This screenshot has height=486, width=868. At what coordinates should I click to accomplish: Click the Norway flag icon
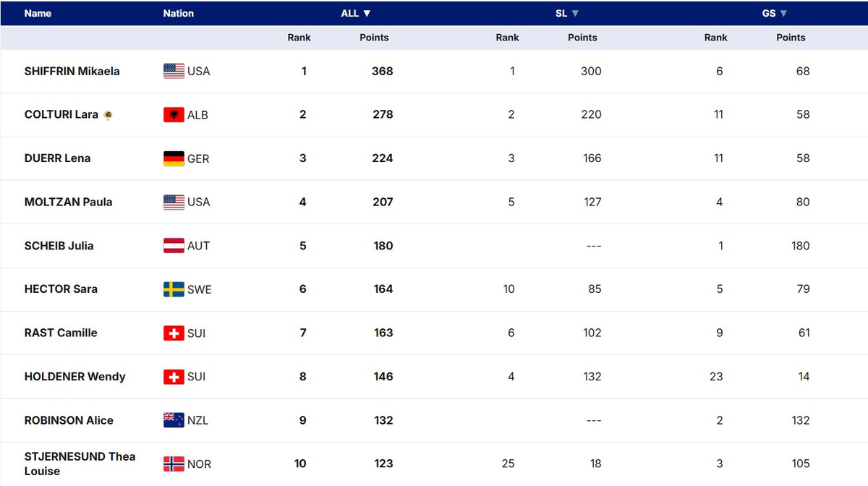click(x=174, y=464)
